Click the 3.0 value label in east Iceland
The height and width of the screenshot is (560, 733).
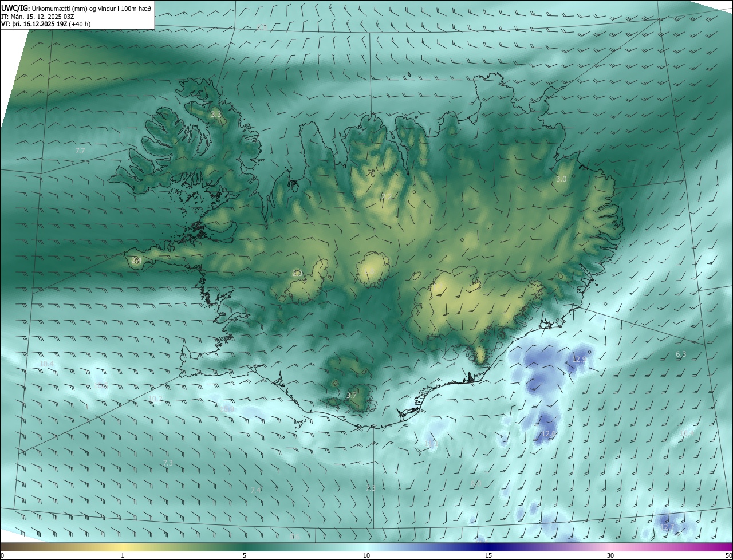[561, 179]
